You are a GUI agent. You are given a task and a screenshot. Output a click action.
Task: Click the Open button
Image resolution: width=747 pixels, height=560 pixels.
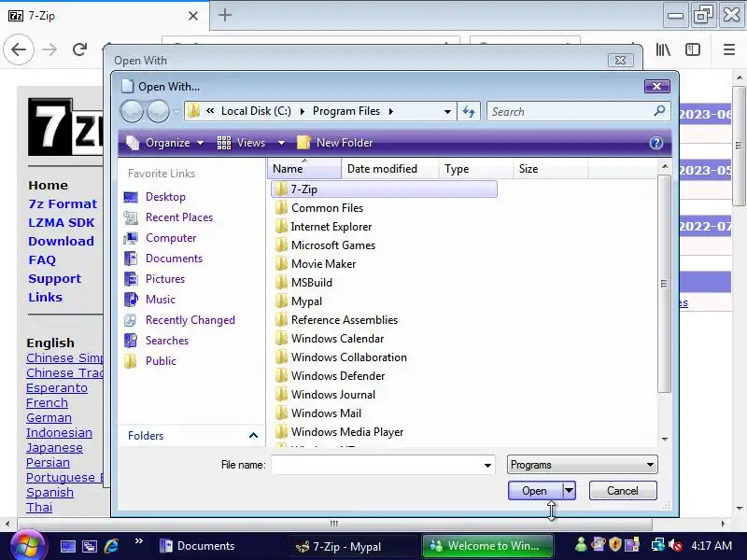(x=535, y=491)
